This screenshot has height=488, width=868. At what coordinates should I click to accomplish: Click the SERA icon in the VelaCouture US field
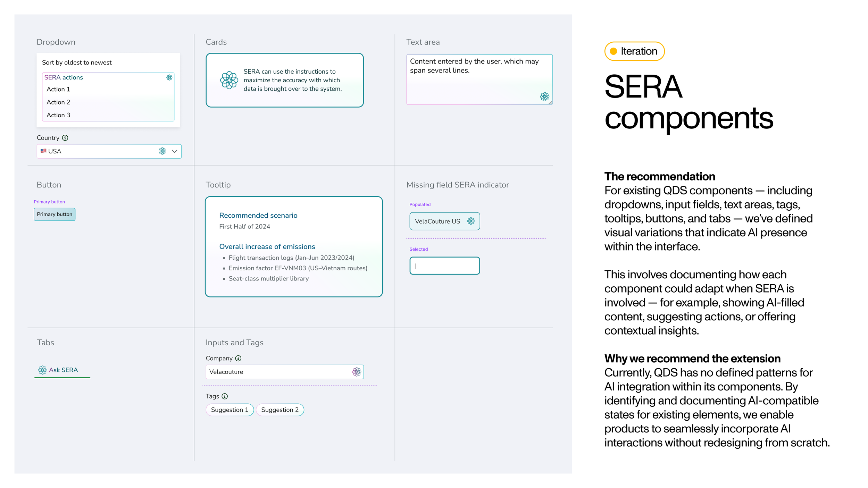click(x=470, y=221)
